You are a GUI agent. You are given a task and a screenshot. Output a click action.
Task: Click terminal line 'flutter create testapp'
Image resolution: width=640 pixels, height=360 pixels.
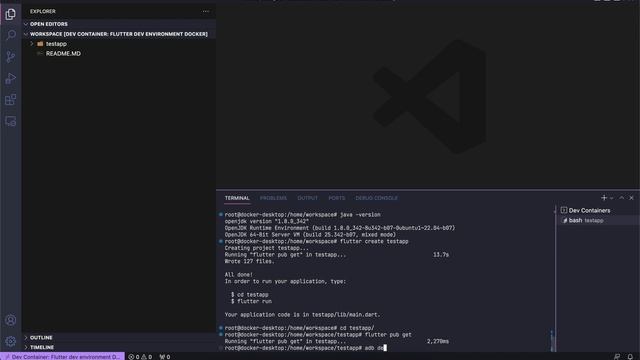tap(316, 241)
